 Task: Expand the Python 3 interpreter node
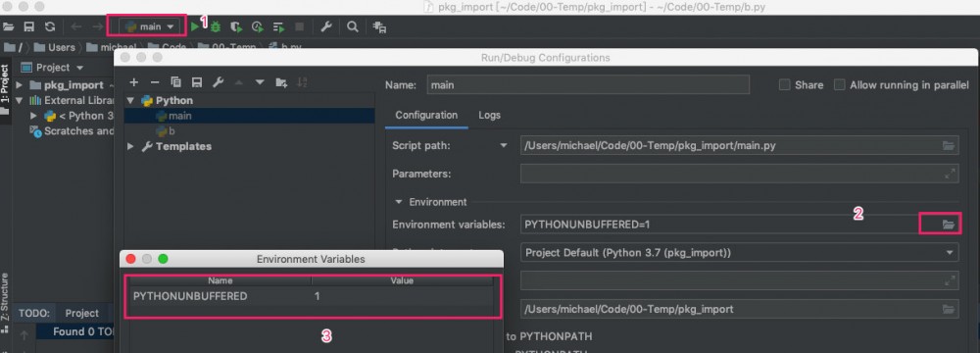[33, 116]
